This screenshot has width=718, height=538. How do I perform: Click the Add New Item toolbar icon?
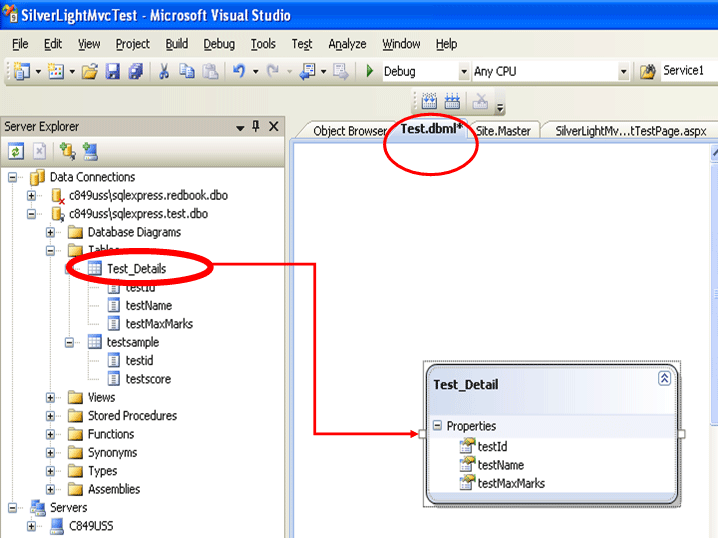[x=56, y=71]
